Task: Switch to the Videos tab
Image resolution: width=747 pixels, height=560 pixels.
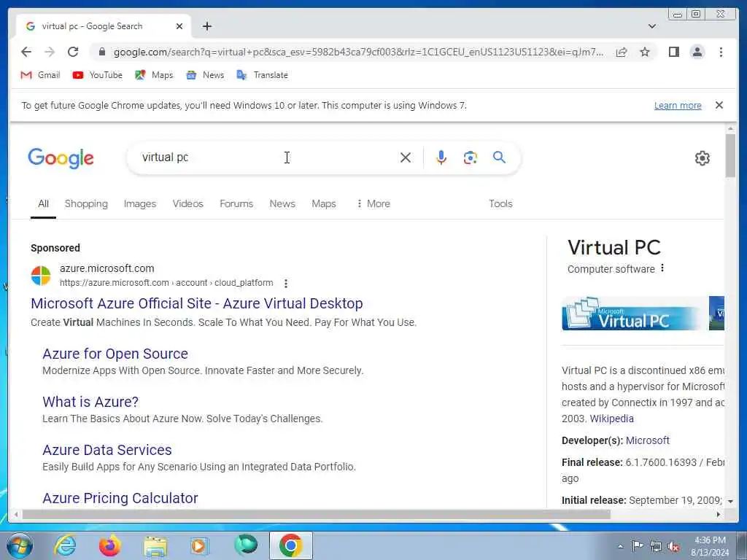Action: click(187, 204)
